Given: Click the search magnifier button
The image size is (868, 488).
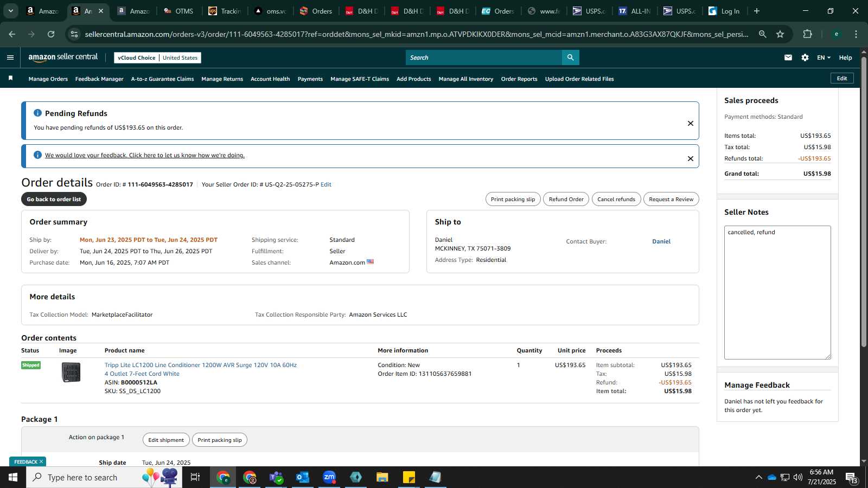Looking at the screenshot, I should click(570, 57).
